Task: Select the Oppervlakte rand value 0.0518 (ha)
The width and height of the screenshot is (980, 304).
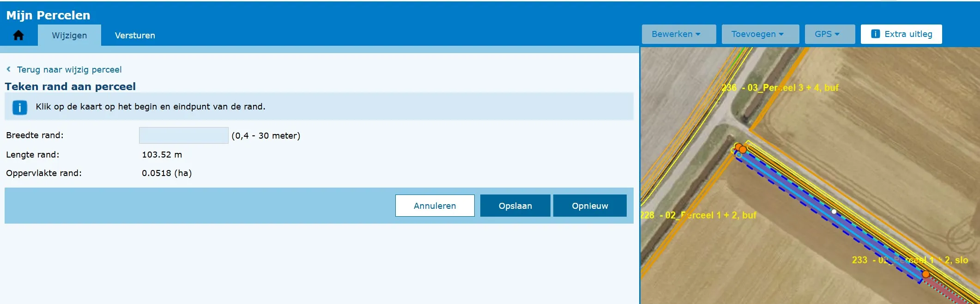Action: click(167, 173)
